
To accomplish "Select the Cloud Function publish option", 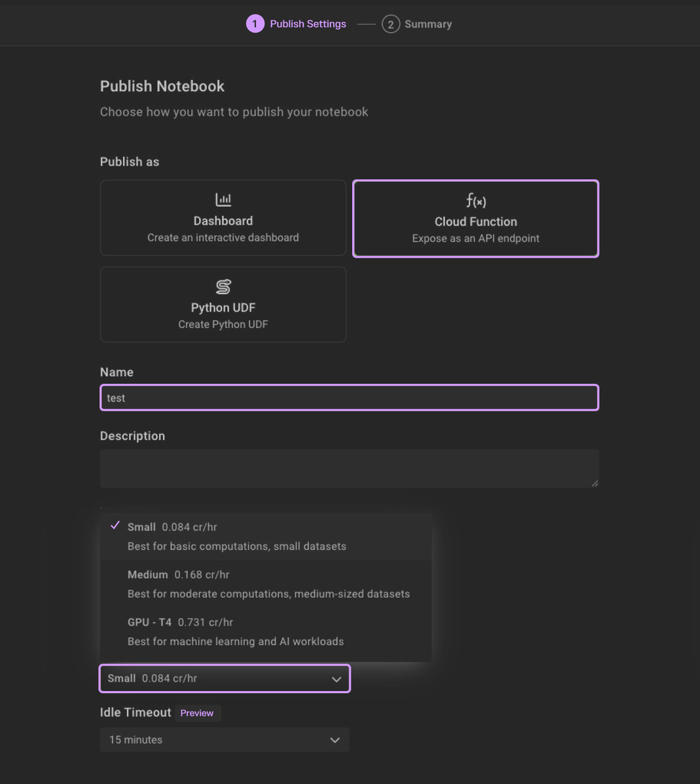I will 476,219.
